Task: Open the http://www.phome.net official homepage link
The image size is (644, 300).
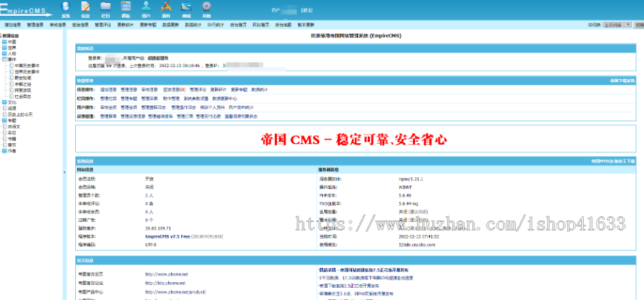Action: point(166,274)
